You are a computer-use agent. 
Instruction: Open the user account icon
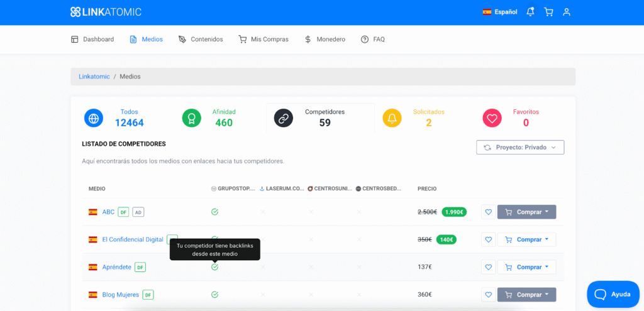coord(567,12)
